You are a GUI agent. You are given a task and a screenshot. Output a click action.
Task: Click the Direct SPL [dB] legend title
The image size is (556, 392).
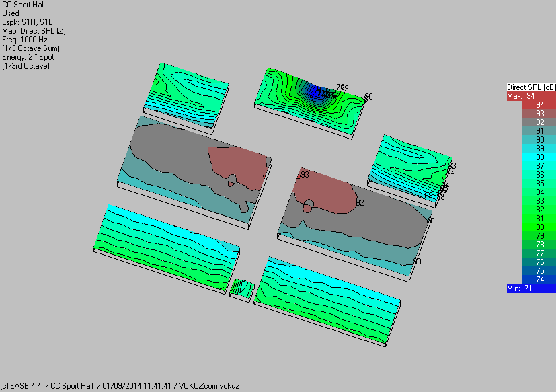(531, 87)
